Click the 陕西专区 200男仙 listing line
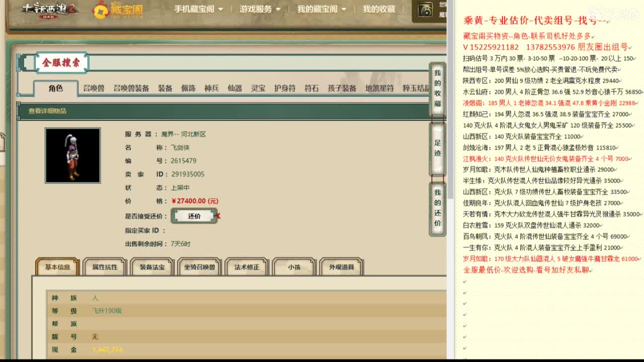 [541, 80]
